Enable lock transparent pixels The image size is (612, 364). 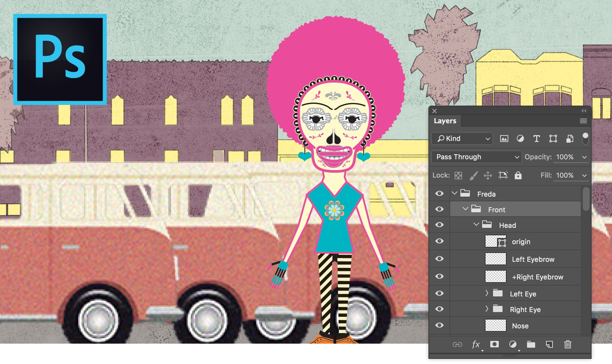(x=459, y=176)
